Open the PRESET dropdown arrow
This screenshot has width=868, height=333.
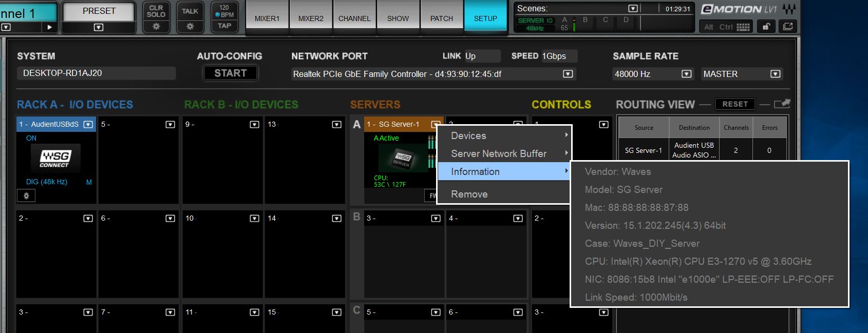(x=99, y=27)
